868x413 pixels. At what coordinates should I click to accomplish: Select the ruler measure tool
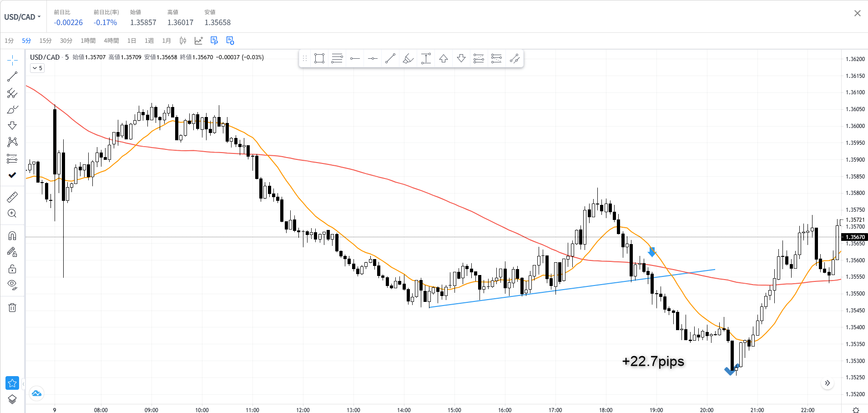click(12, 197)
